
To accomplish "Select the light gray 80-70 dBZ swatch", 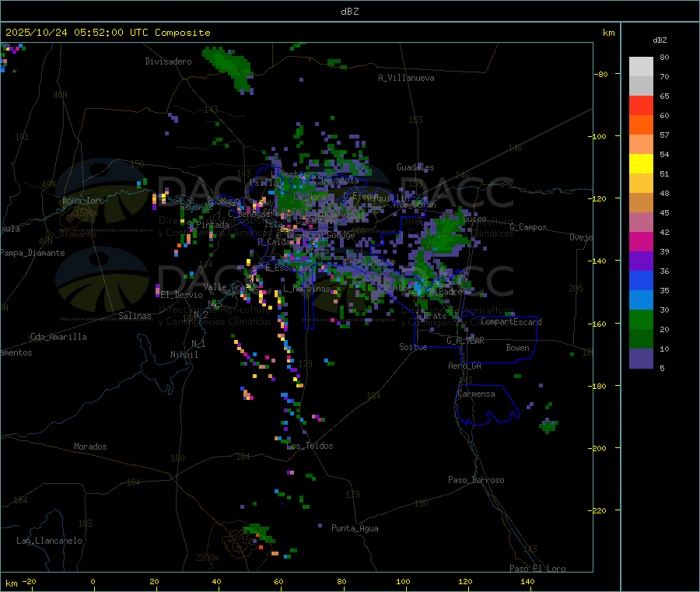I will pyautogui.click(x=641, y=67).
